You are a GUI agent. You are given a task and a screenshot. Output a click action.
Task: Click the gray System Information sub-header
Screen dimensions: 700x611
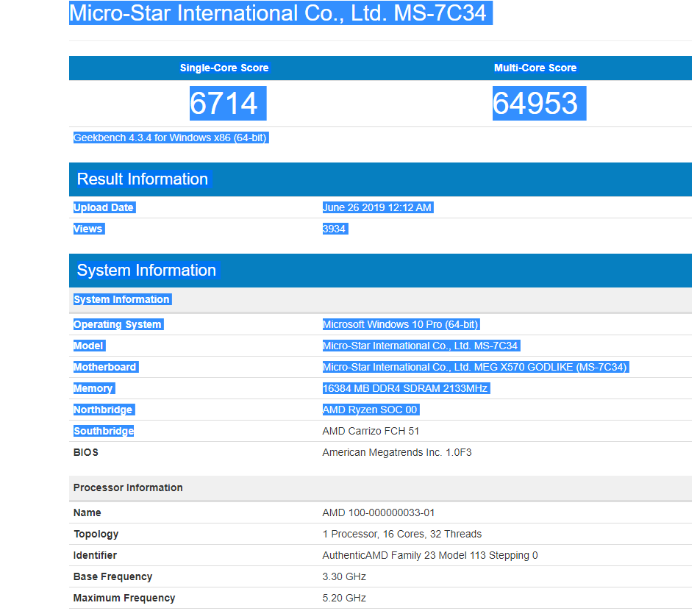(x=122, y=299)
